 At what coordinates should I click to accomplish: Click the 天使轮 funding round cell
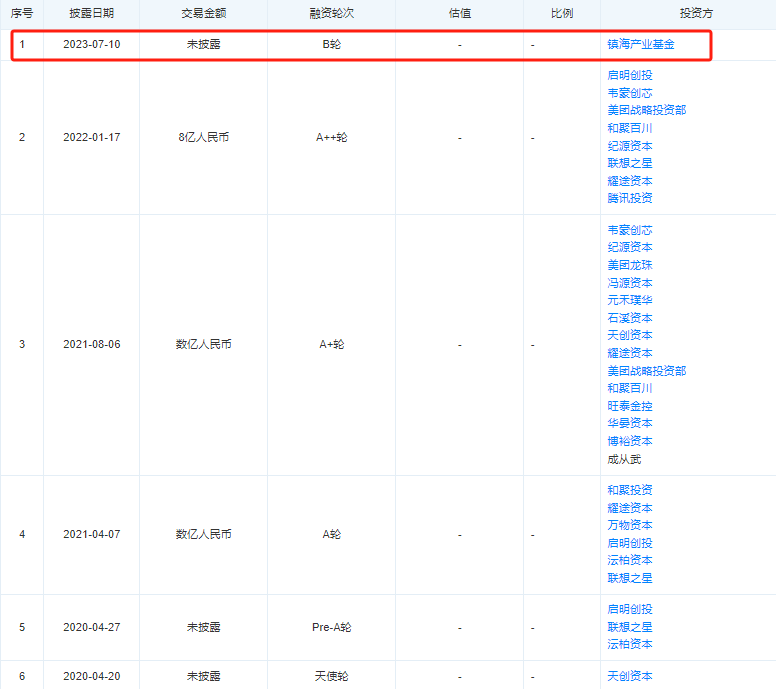[x=332, y=677]
